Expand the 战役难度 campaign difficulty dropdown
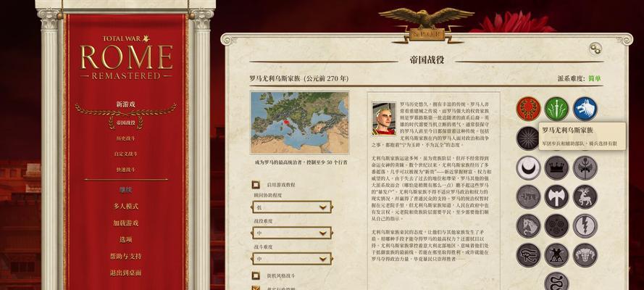 pyautogui.click(x=292, y=233)
